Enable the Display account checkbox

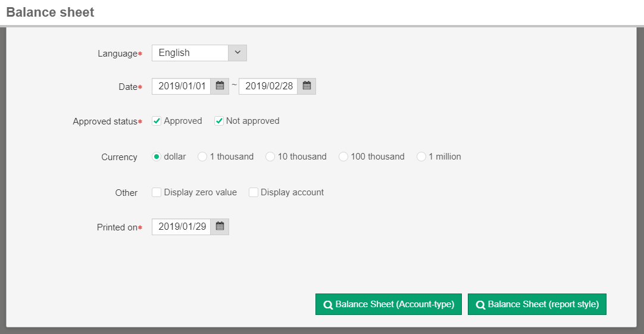pos(254,192)
